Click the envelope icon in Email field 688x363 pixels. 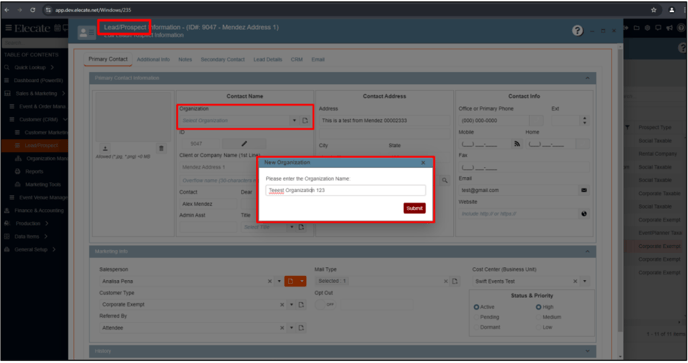coord(584,190)
